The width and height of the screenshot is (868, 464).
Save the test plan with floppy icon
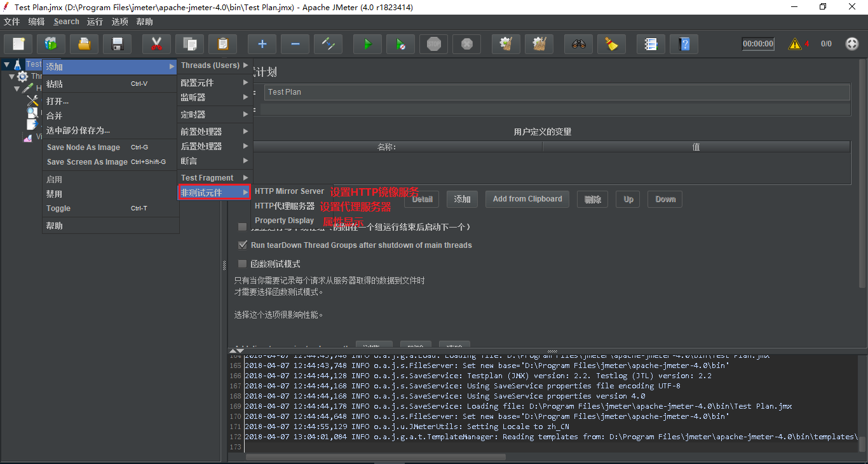(x=118, y=44)
